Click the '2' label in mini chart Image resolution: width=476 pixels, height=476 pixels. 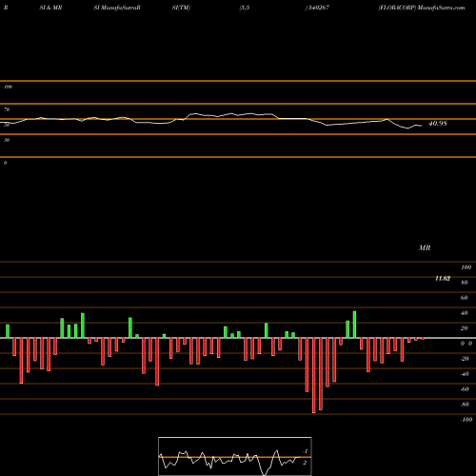click(305, 463)
